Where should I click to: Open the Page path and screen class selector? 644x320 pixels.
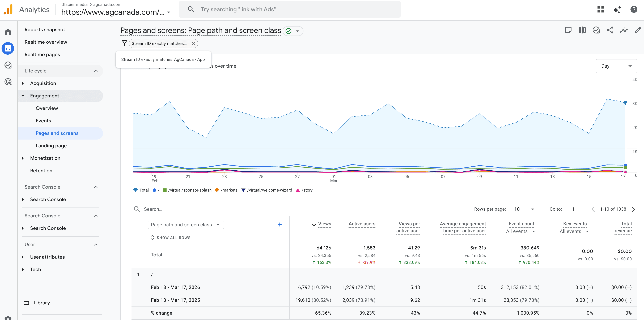point(185,225)
